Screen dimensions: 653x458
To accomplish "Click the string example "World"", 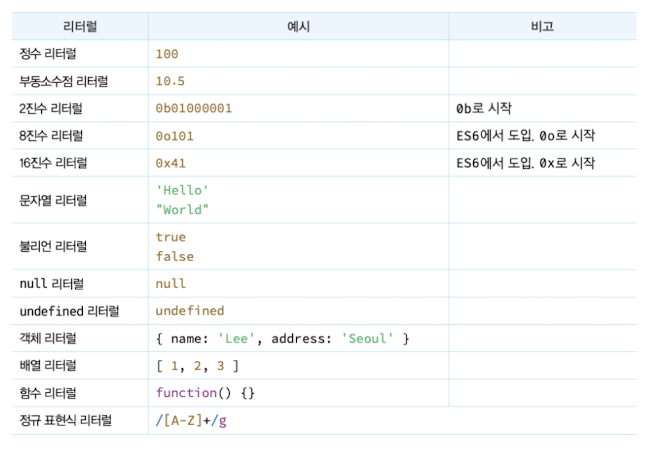I will click(x=182, y=209).
